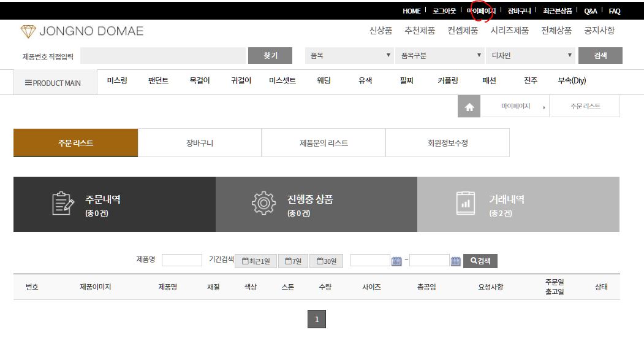
Task: Open the 주문내역 clipboard panel
Action: 115,204
